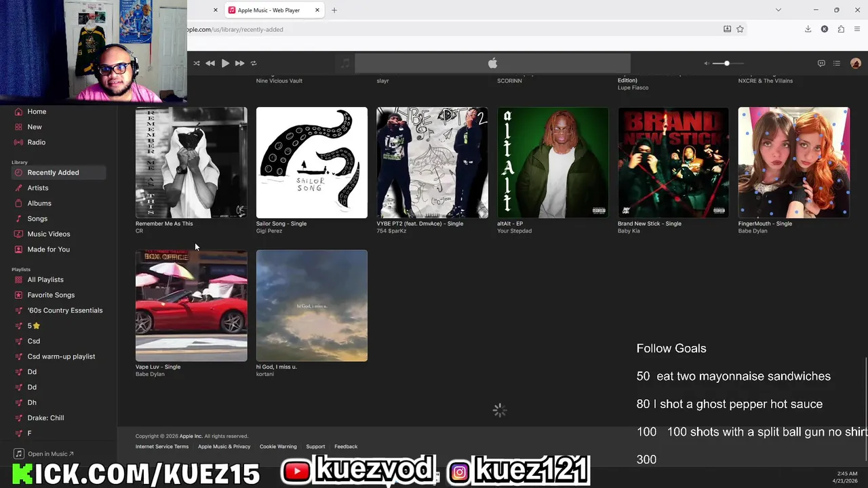Click the Nine Vicious Vault artist text

click(279, 81)
